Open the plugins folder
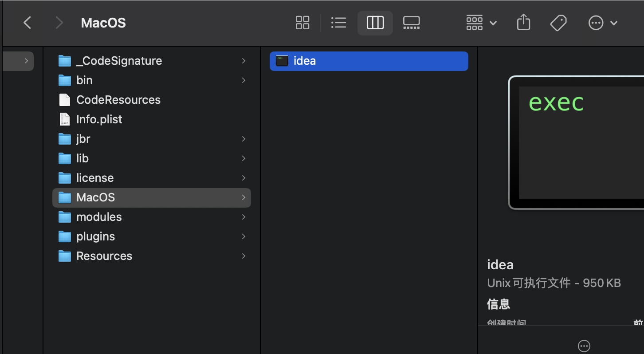Image resolution: width=644 pixels, height=354 pixels. [95, 236]
